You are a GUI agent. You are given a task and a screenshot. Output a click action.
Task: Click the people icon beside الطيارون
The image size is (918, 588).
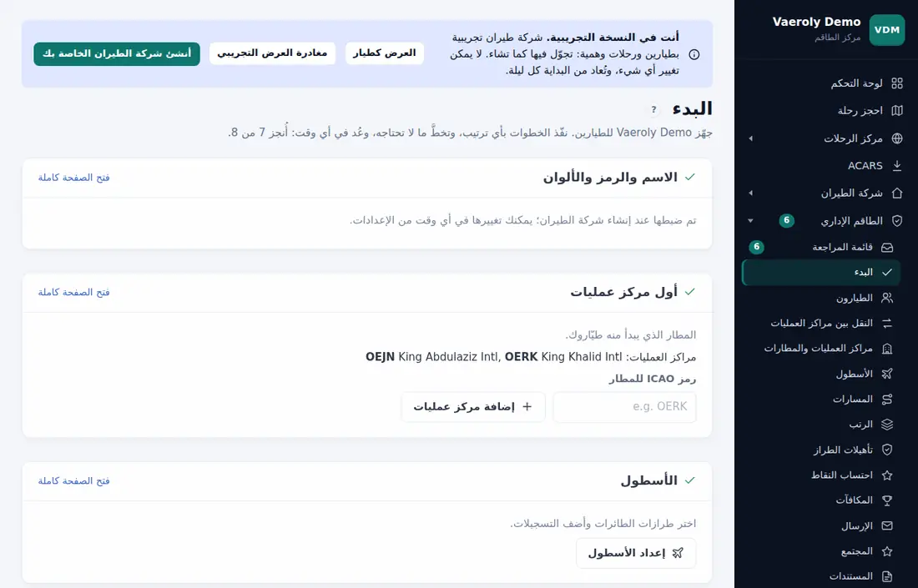pyautogui.click(x=887, y=298)
